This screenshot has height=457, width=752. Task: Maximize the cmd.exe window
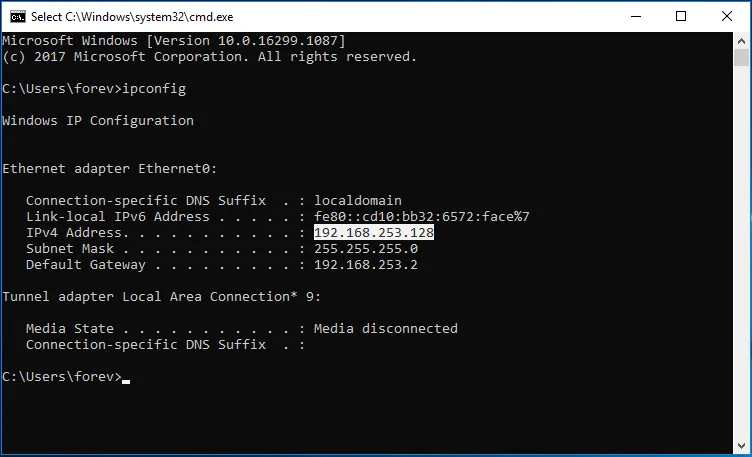point(682,16)
